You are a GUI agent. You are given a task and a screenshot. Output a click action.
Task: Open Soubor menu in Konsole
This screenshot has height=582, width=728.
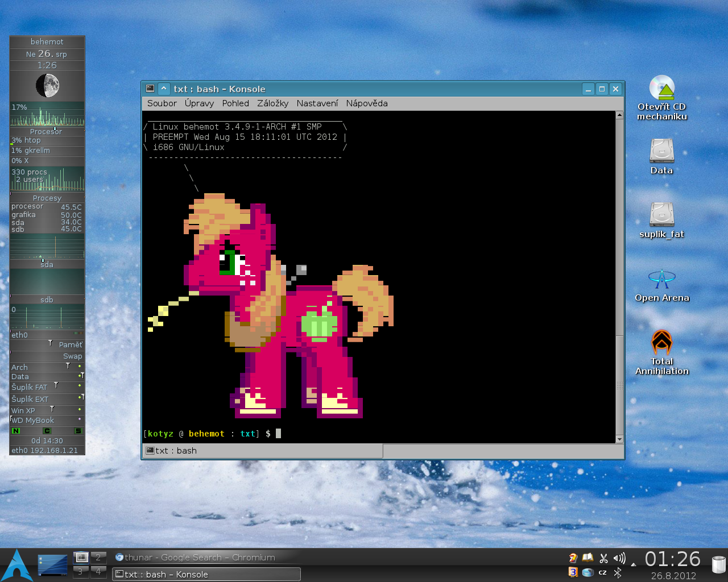point(162,103)
